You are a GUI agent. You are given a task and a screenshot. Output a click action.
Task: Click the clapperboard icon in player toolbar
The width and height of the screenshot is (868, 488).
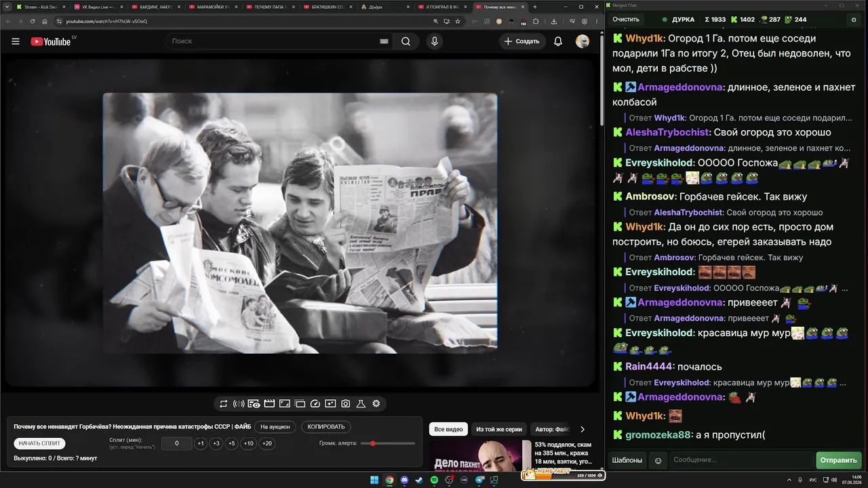pyautogui.click(x=269, y=404)
